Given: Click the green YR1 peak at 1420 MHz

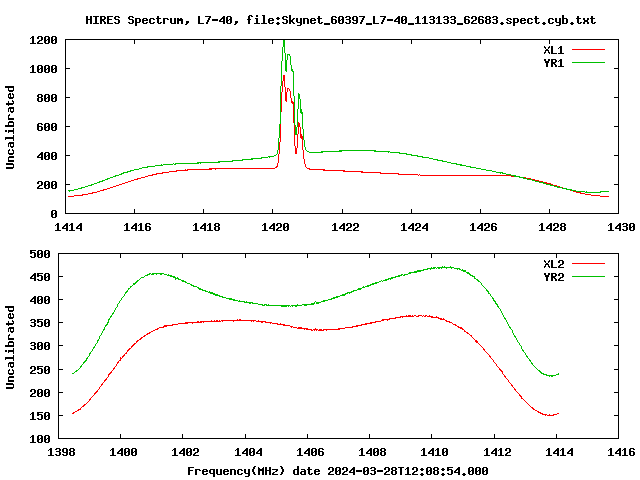Looking at the screenshot, I should [284, 41].
